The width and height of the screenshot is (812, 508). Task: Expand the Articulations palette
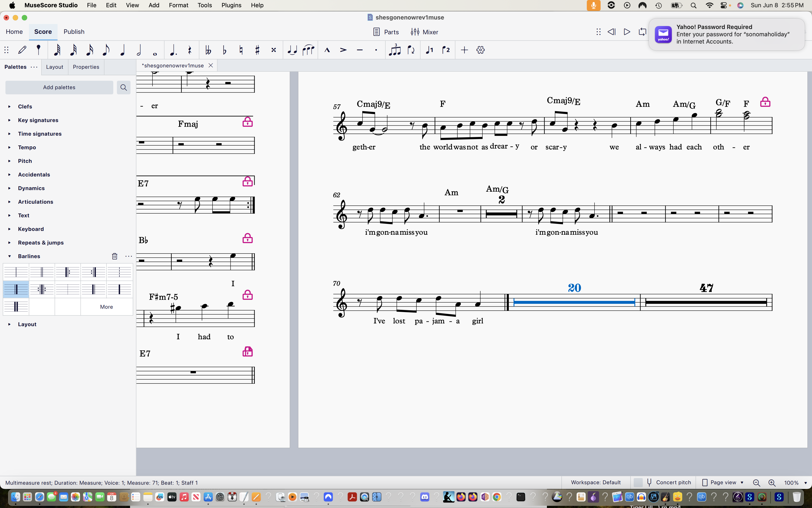pyautogui.click(x=9, y=202)
